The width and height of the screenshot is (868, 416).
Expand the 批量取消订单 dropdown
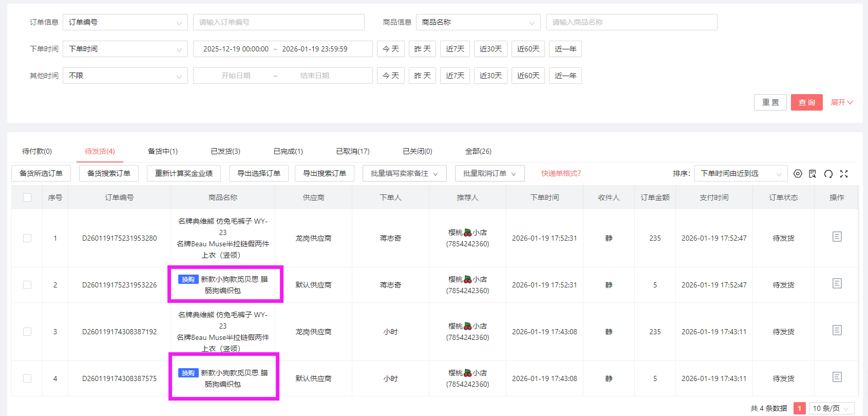[489, 174]
